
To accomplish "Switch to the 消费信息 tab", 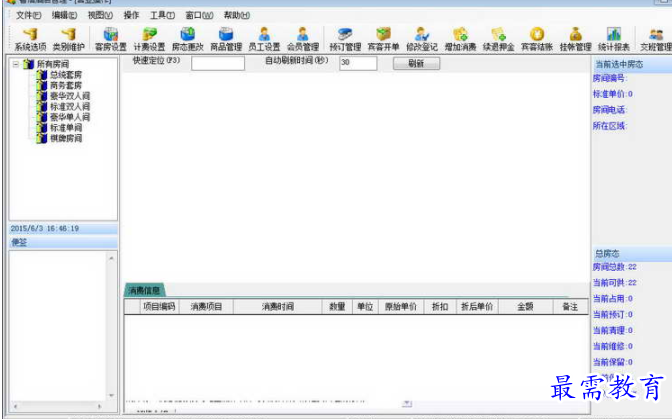I will pyautogui.click(x=144, y=290).
